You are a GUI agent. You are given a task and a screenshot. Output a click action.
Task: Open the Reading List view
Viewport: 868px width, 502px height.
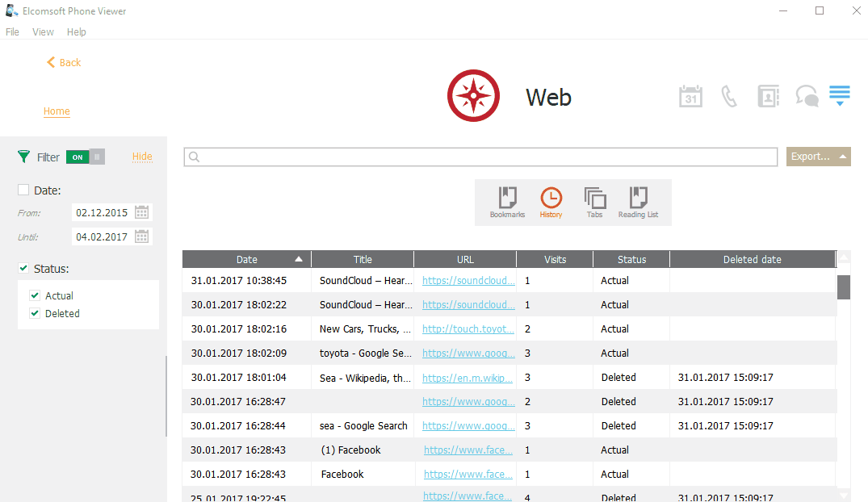click(638, 202)
